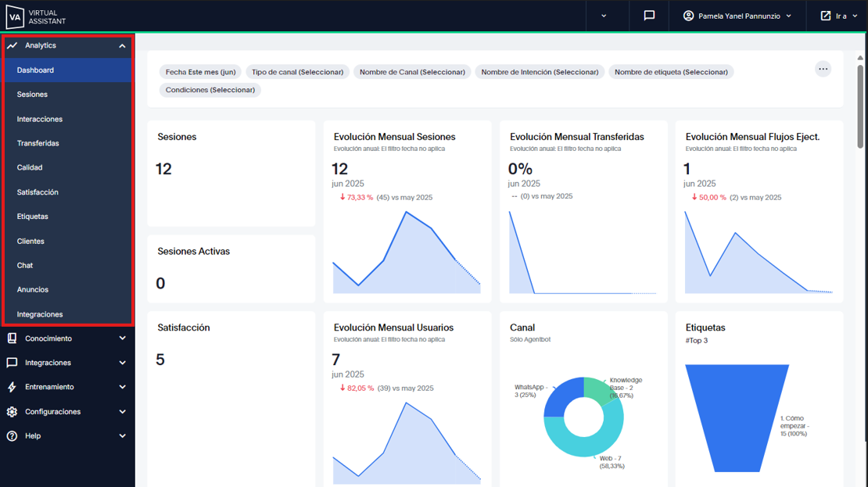This screenshot has width=868, height=487.
Task: Click the Sesiones card title
Action: (x=178, y=137)
